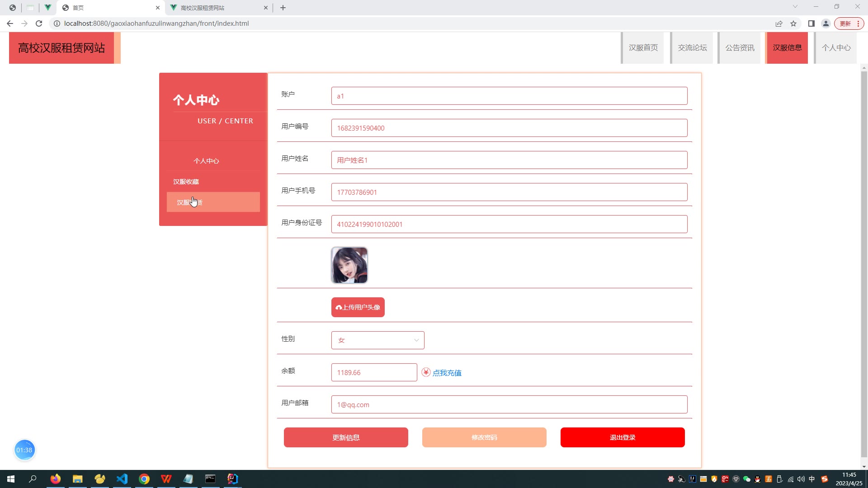Open the tab search chevron in title bar

(x=795, y=7)
